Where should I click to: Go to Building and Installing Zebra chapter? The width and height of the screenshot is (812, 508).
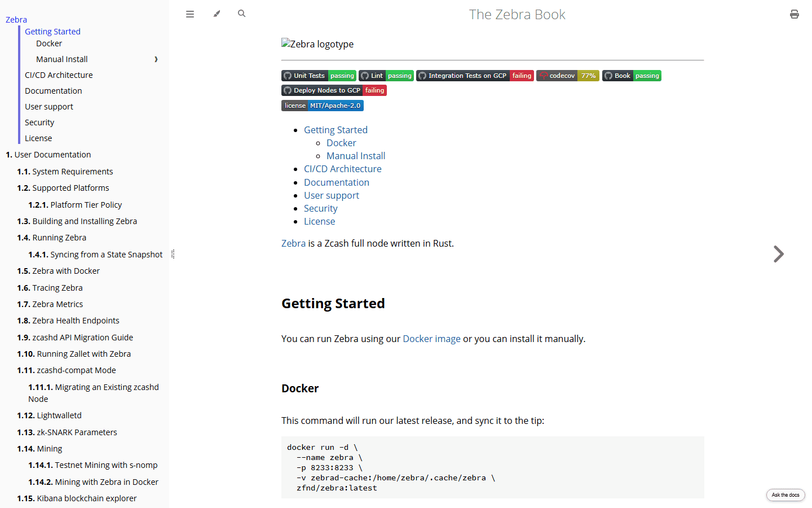click(x=77, y=221)
